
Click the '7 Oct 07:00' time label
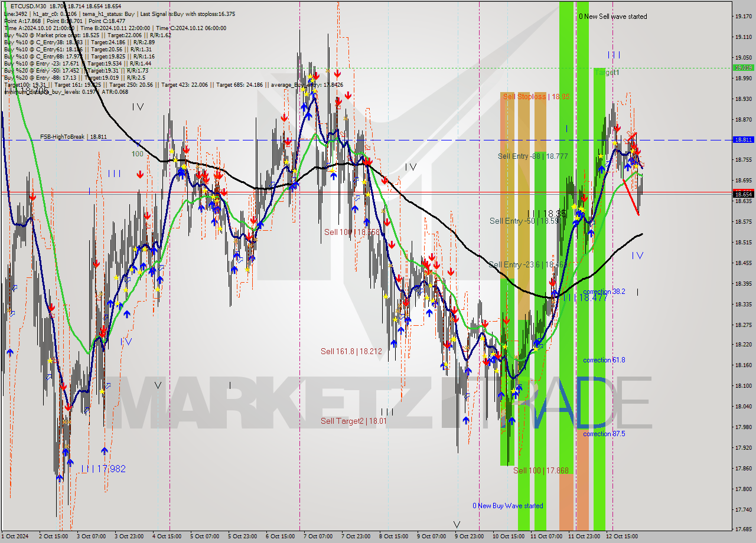[x=318, y=537]
